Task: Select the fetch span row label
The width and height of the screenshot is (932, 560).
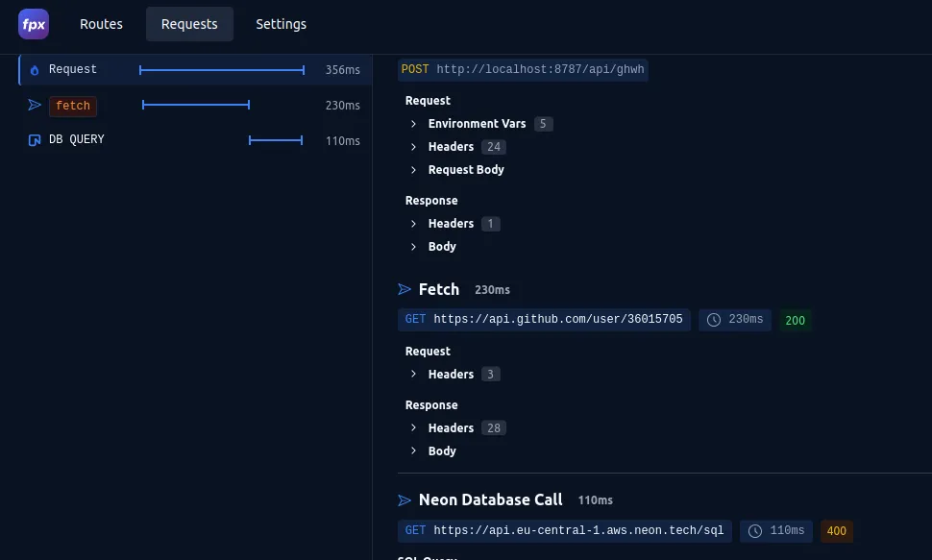Action: tap(73, 106)
